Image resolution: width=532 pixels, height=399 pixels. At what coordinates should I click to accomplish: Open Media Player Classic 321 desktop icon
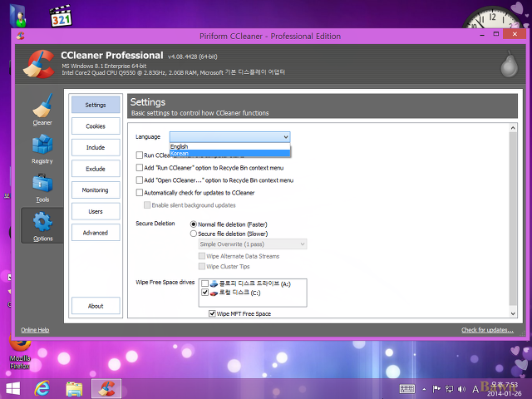click(x=61, y=16)
